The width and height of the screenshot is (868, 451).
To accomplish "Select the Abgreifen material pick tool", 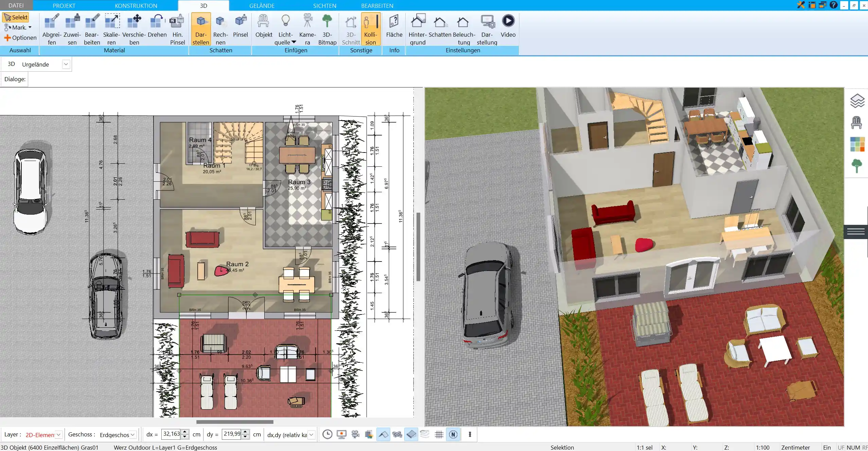I will tap(52, 29).
